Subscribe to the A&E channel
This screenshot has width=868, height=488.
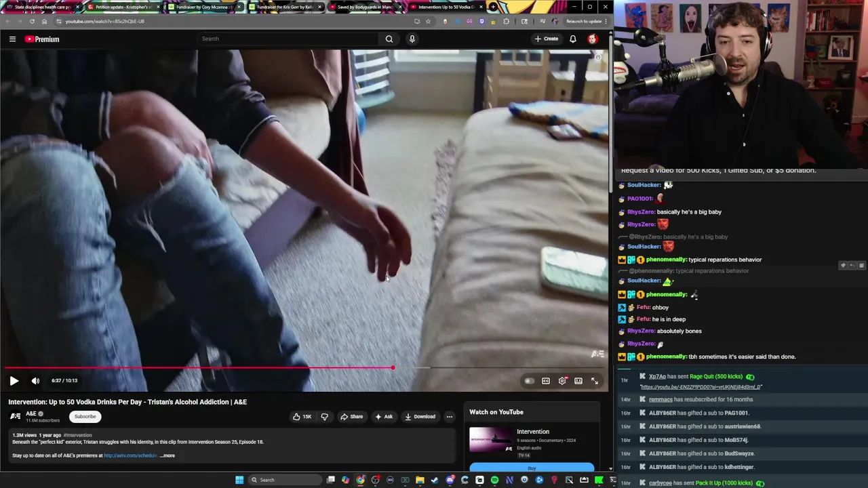click(x=85, y=417)
